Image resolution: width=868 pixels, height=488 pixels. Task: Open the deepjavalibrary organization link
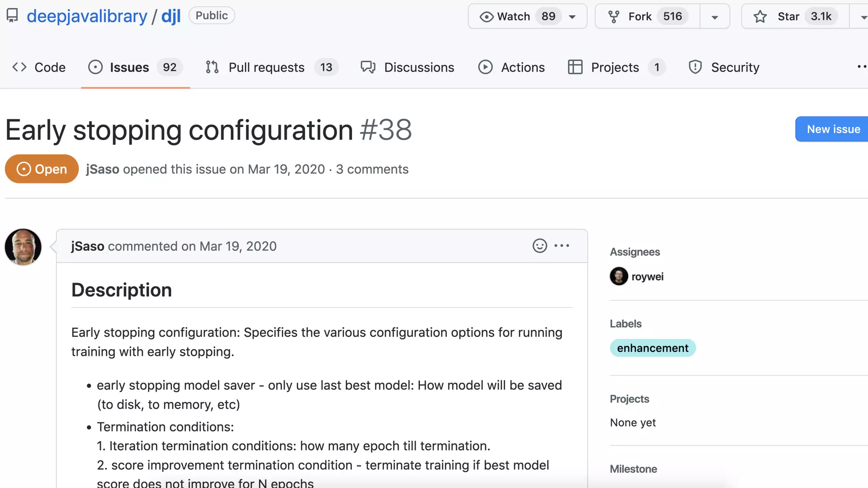pyautogui.click(x=87, y=16)
